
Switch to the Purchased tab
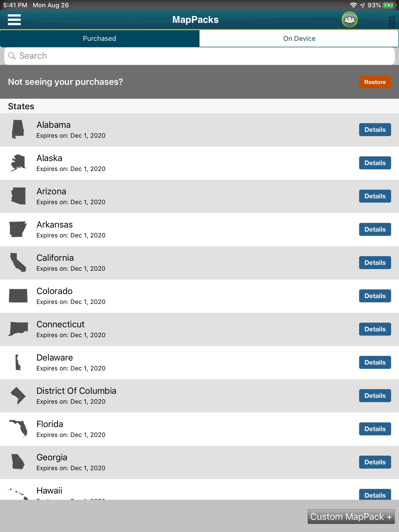click(x=99, y=38)
